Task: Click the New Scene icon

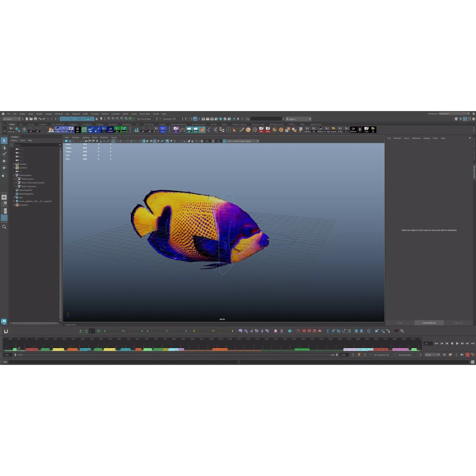Action: point(27,119)
